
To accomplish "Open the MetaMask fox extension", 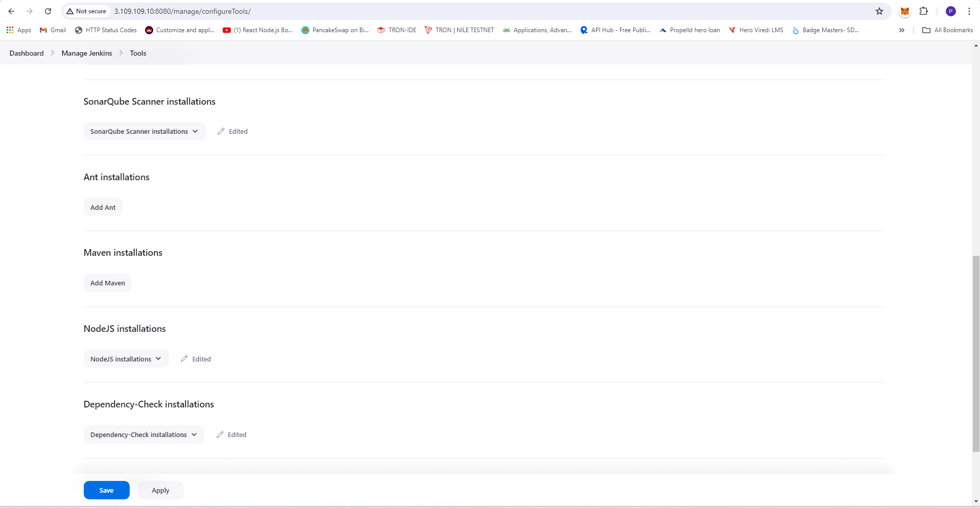I will 905,11.
